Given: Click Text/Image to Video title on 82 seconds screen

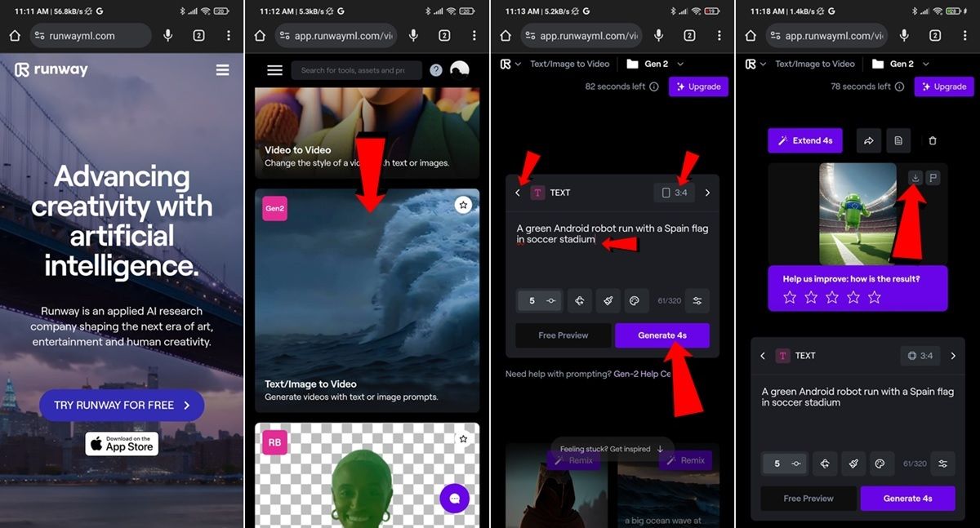Looking at the screenshot, I should (570, 64).
